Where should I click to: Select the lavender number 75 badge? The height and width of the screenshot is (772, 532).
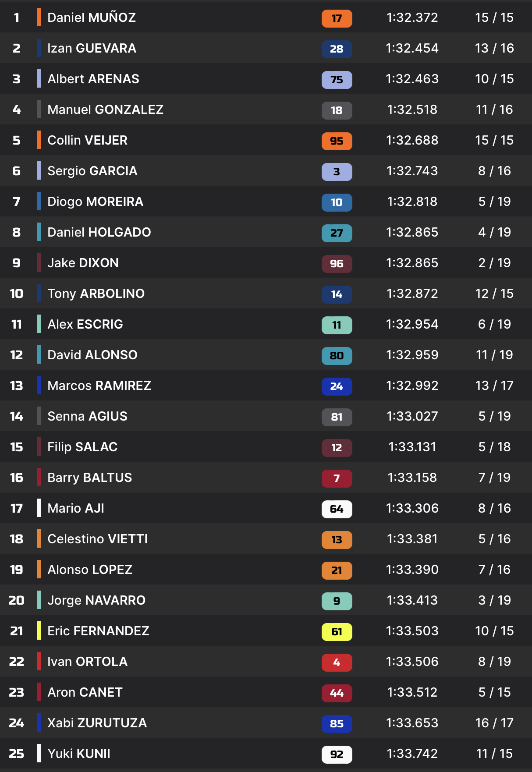[337, 80]
